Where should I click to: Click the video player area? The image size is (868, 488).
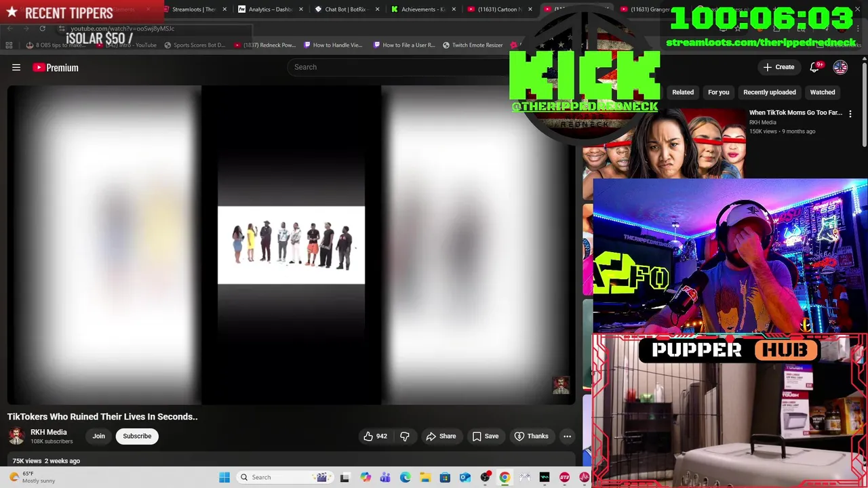pyautogui.click(x=291, y=245)
